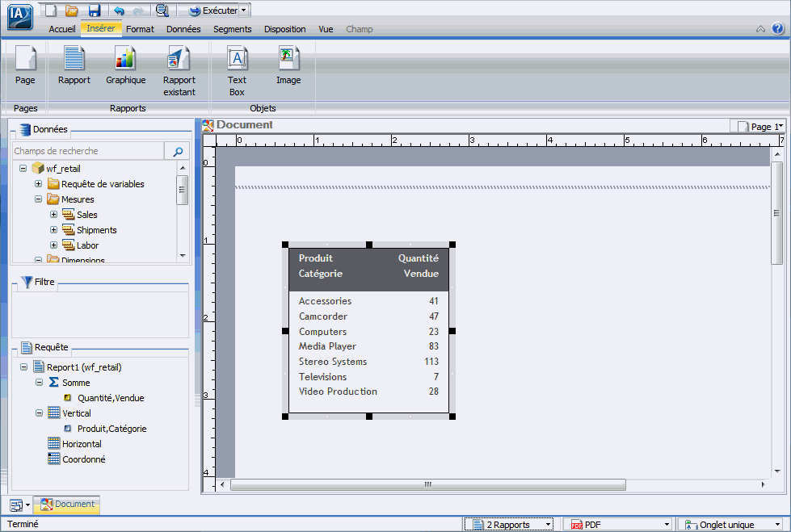Image resolution: width=791 pixels, height=532 pixels.
Task: Click the vertical scrollbar thumb of canvas
Action: point(777,213)
